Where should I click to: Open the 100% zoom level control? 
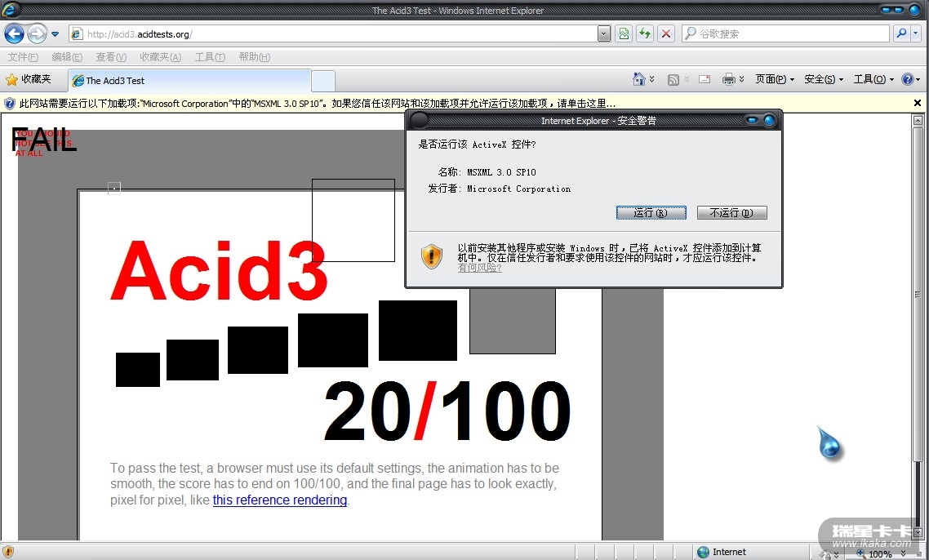(881, 553)
